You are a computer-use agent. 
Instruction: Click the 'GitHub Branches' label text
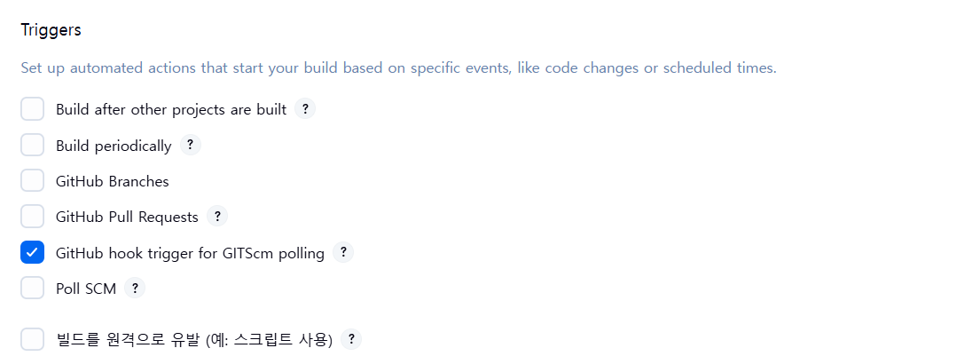112,181
